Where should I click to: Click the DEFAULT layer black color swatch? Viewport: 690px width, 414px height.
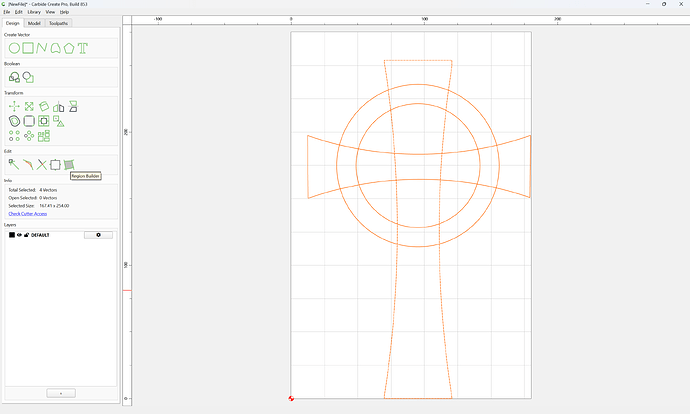(12, 235)
